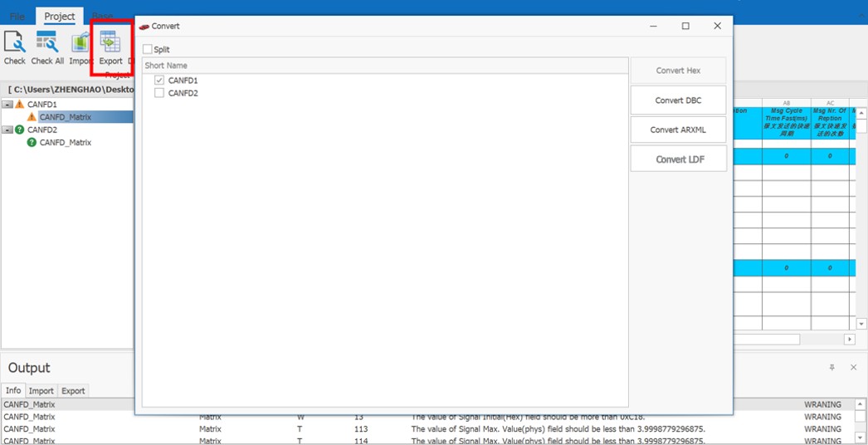868x445 pixels.
Task: Click the green question icon beside CANFD2
Action: (x=20, y=130)
